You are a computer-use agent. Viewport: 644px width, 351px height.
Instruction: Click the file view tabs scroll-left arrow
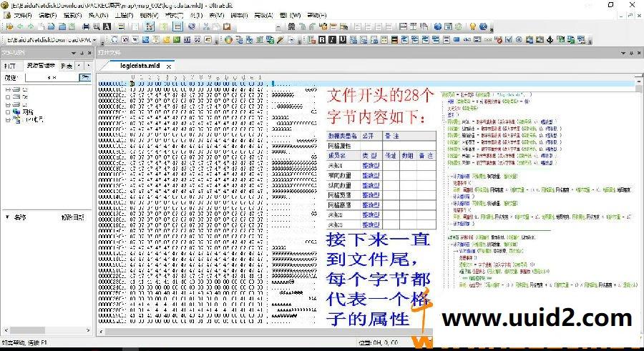tap(79, 66)
